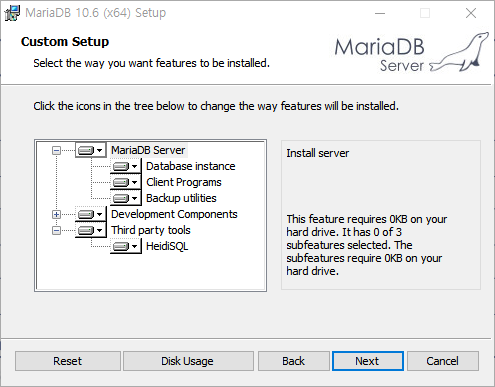This screenshot has width=495, height=387.
Task: Select the Third party tools tree item label
Action: click(151, 230)
